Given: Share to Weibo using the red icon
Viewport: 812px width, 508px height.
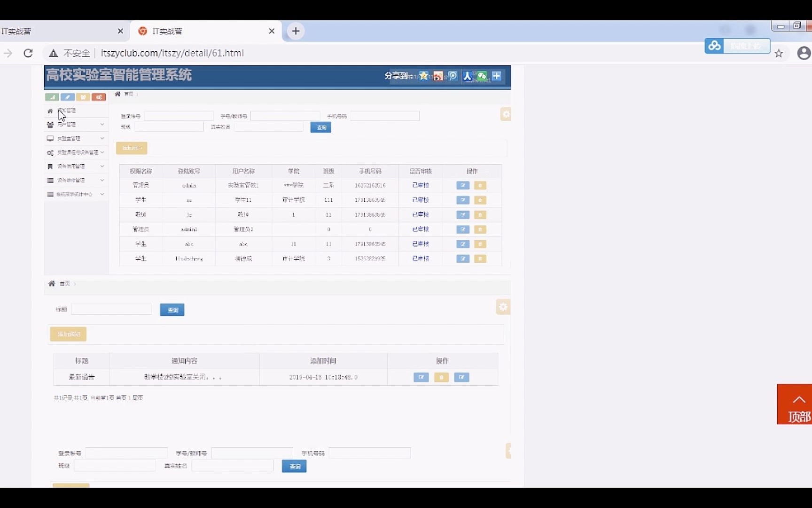Looking at the screenshot, I should 438,76.
